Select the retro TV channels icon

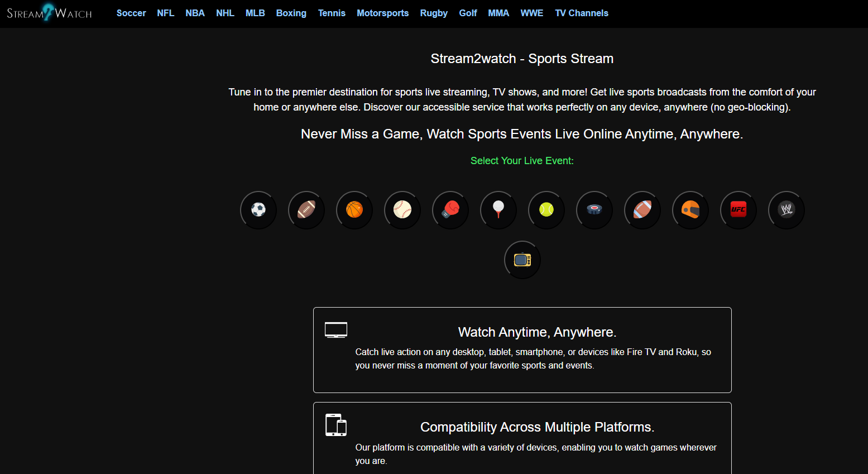pyautogui.click(x=522, y=260)
